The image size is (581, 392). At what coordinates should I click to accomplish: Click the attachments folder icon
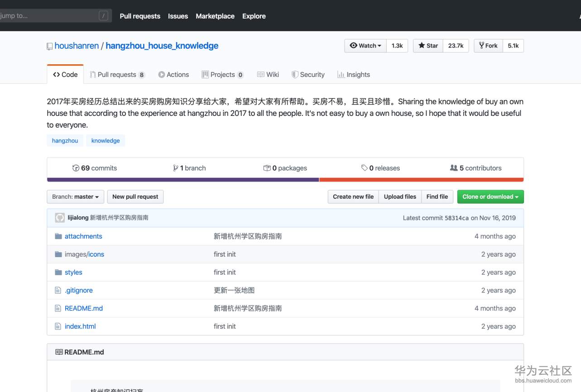(58, 236)
